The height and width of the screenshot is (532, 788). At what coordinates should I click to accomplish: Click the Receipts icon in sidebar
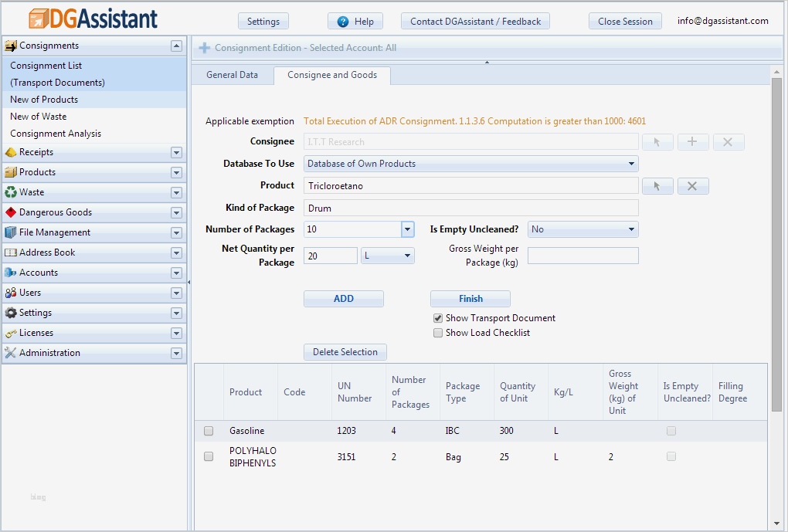pyautogui.click(x=11, y=152)
